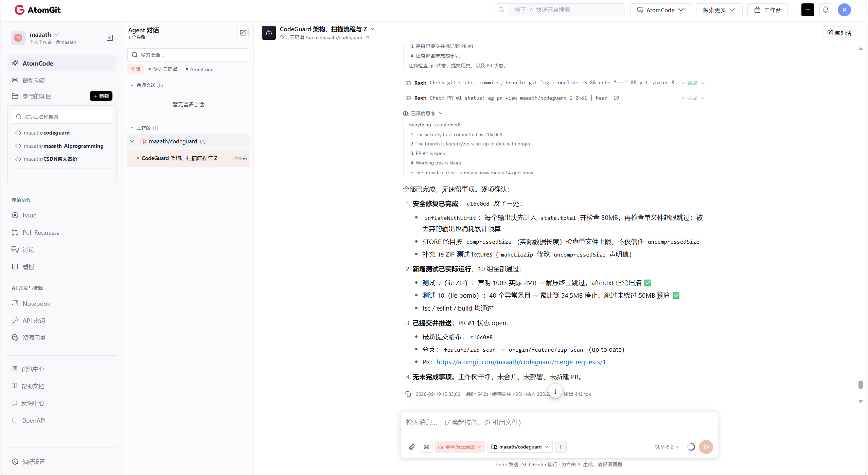Click the notification bell icon
Viewport: 868px width, 475px height.
[x=826, y=10]
